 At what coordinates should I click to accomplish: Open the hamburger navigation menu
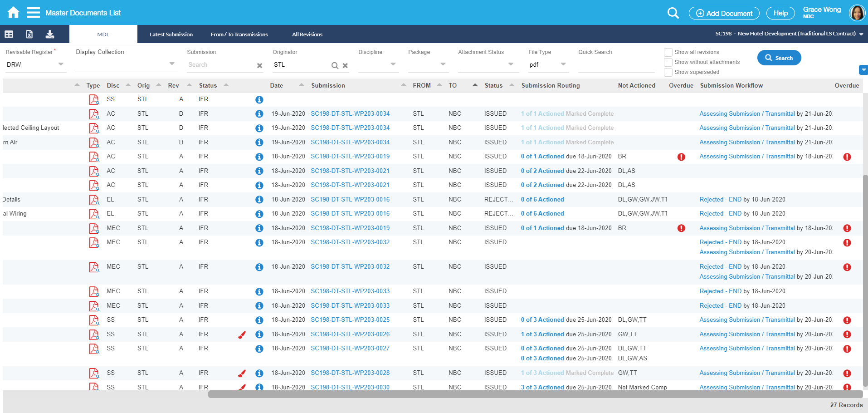(34, 13)
